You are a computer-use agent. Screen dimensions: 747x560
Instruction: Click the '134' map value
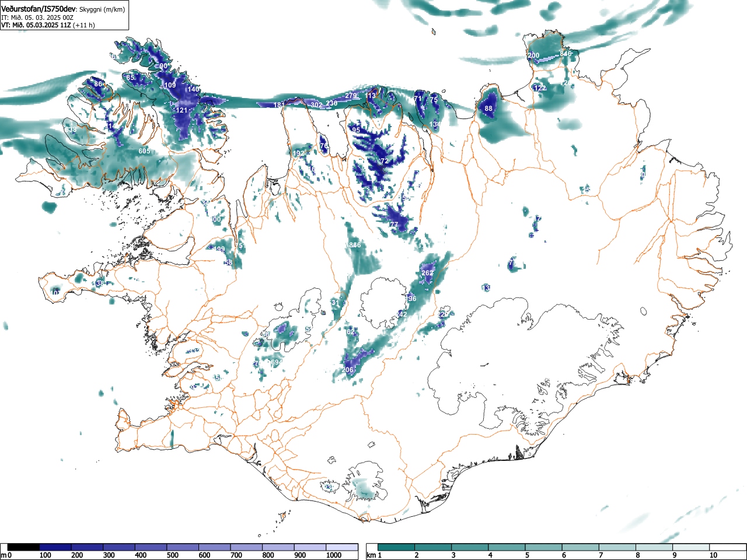[435, 125]
